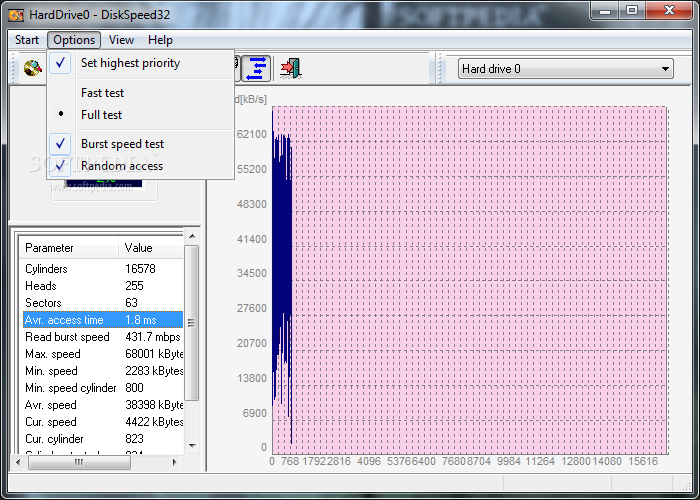Click the DiskSpeed32 title bar app icon
Screen dimensions: 700x500
click(x=16, y=15)
